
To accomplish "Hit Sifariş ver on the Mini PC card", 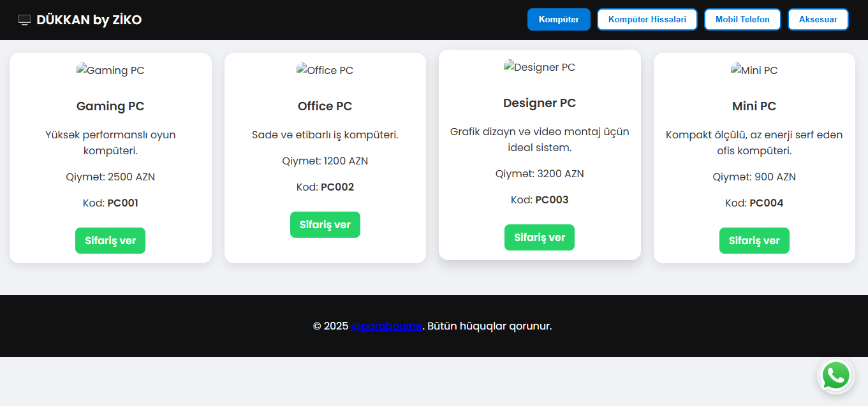I will 754,241.
